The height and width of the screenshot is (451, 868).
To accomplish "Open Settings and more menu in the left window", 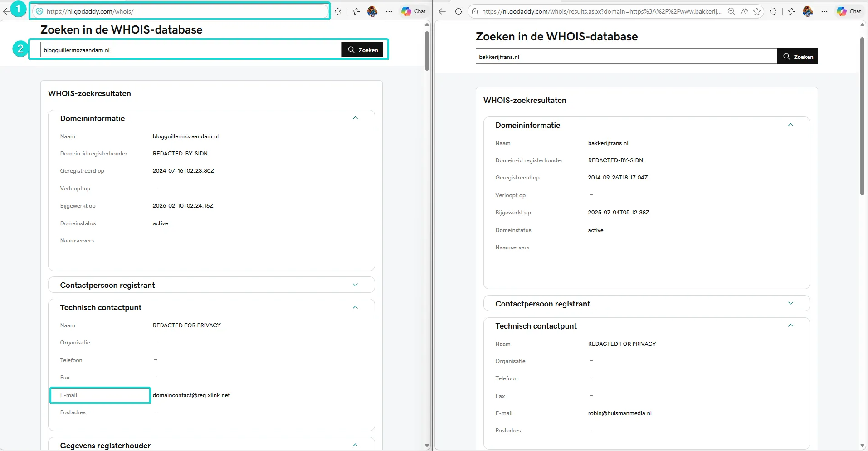I will (389, 11).
